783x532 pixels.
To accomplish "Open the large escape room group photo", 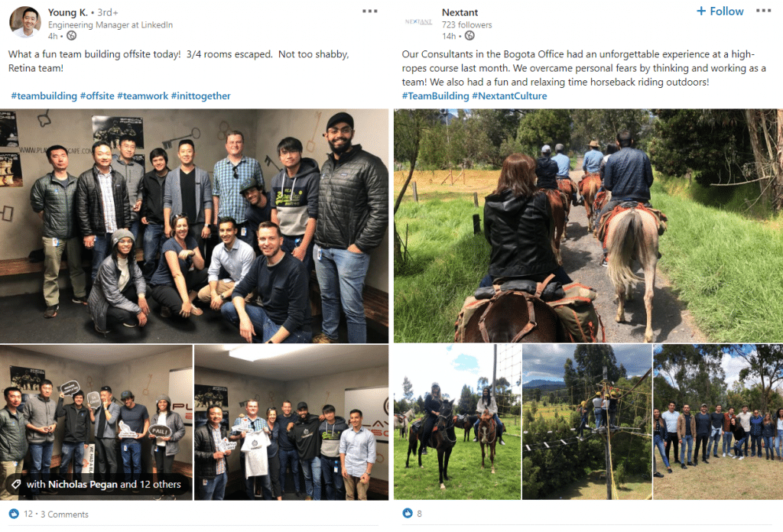I will click(194, 225).
